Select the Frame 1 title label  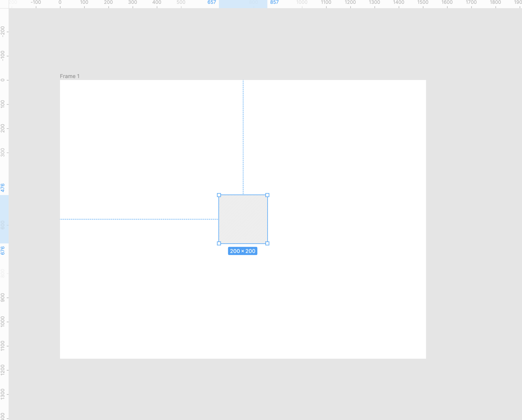pos(70,76)
